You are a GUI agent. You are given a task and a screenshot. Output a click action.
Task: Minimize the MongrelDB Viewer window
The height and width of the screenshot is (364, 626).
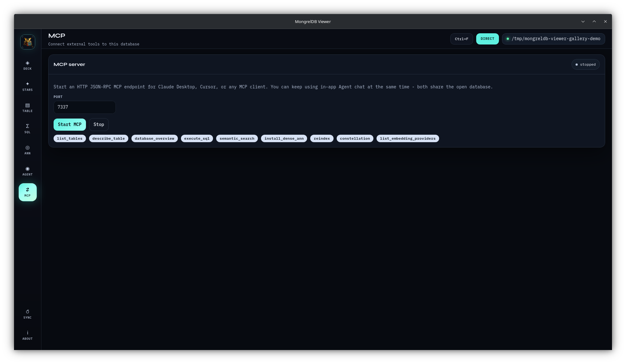(583, 21)
